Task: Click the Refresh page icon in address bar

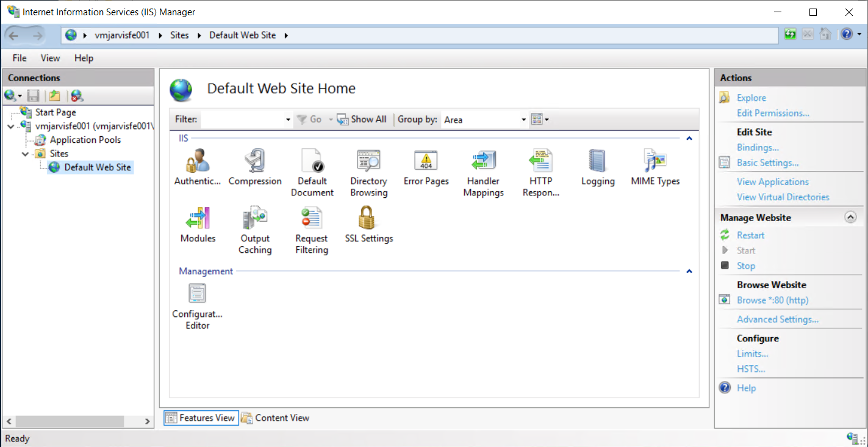Action: point(791,34)
